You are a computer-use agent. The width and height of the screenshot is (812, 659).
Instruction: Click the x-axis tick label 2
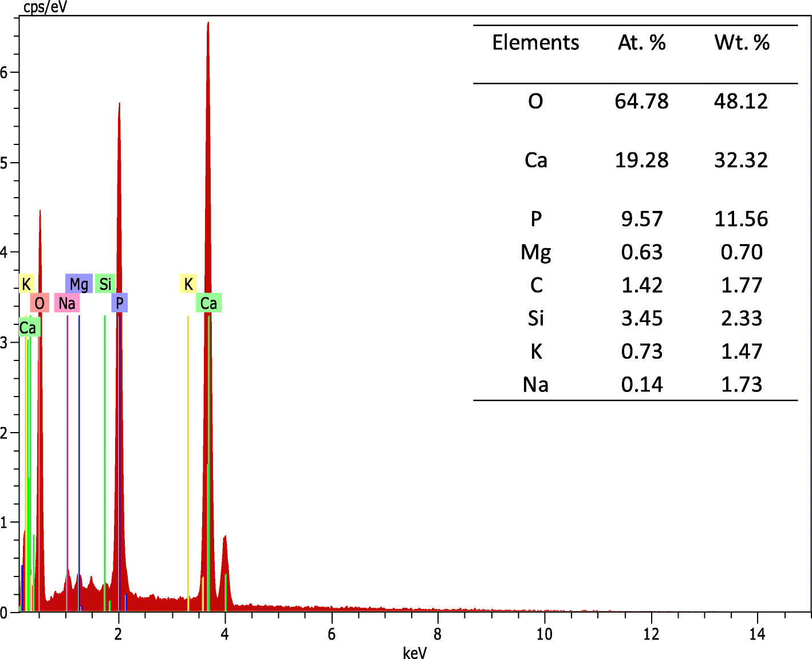119,633
